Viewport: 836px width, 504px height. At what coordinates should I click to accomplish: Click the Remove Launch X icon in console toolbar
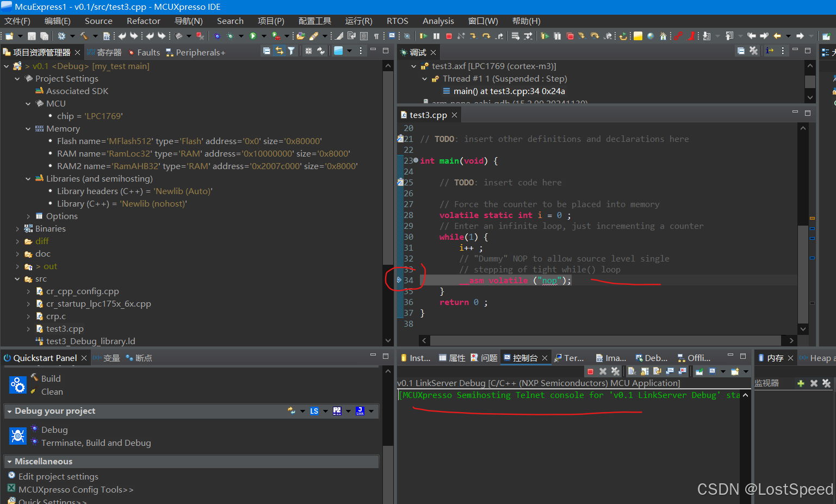[603, 371]
